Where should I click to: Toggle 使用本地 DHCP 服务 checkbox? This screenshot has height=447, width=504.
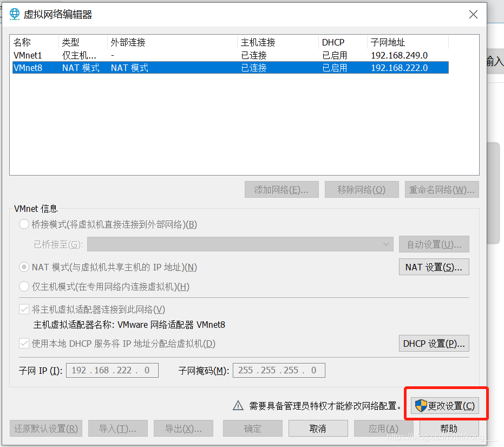[x=24, y=344]
